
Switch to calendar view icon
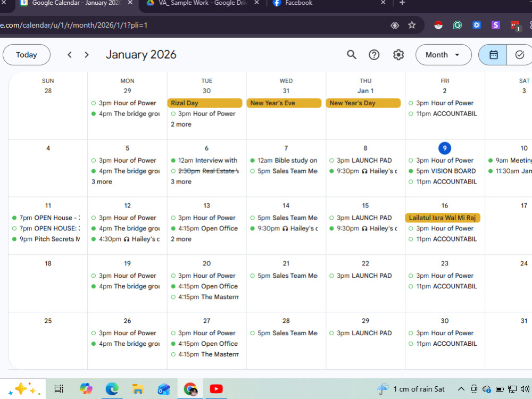[493, 55]
